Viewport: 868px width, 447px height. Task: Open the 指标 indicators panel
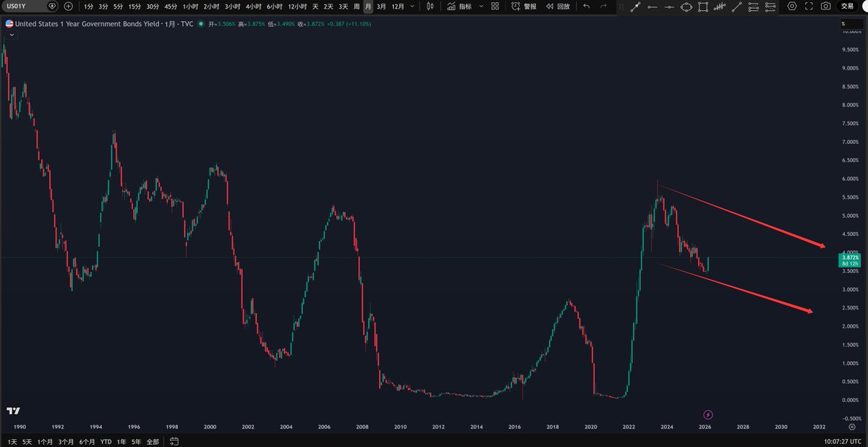pos(459,6)
